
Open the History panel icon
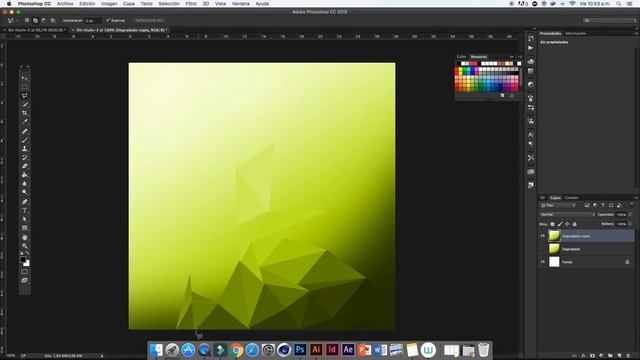(x=531, y=38)
